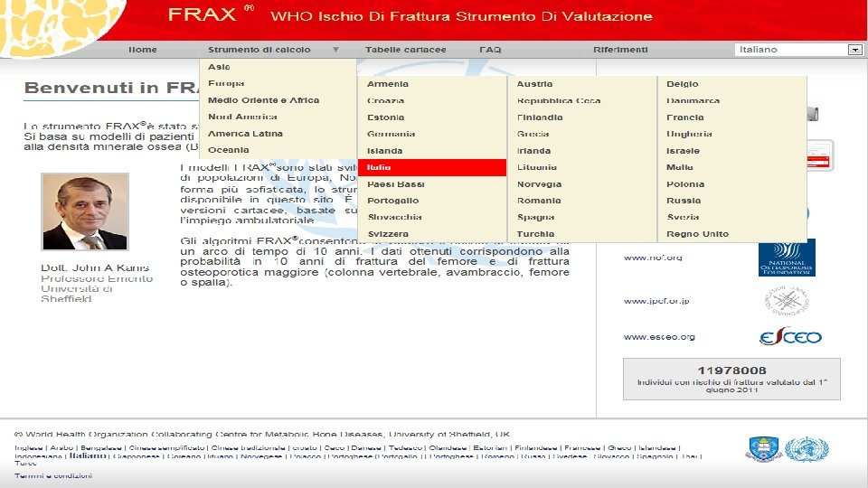Switch language to Turco in footer
This screenshot has height=488, width=868.
point(25,463)
